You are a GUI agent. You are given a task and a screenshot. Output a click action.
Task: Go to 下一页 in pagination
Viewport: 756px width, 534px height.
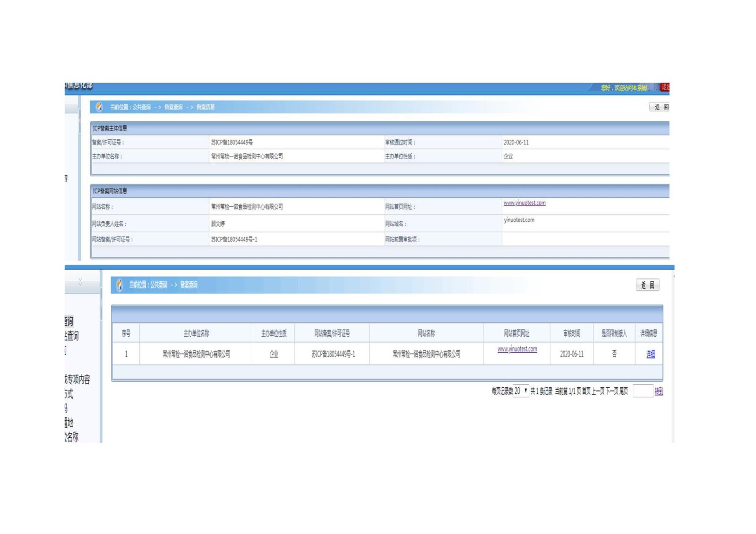[612, 391]
